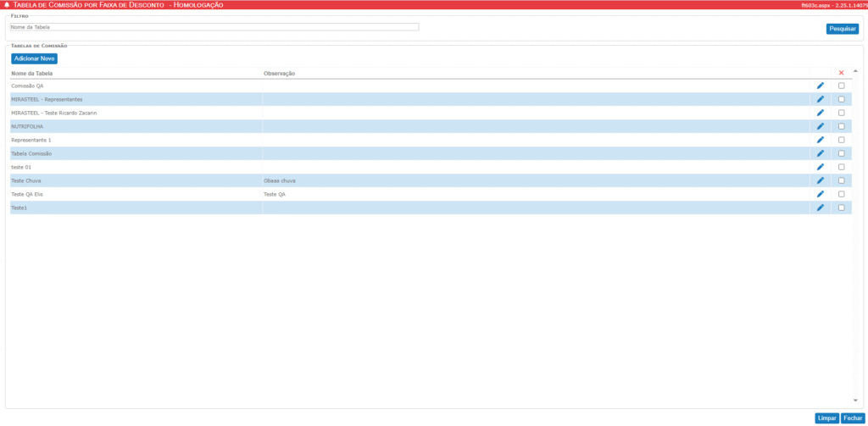Click edit pencil for Teste Chuva

click(x=820, y=180)
